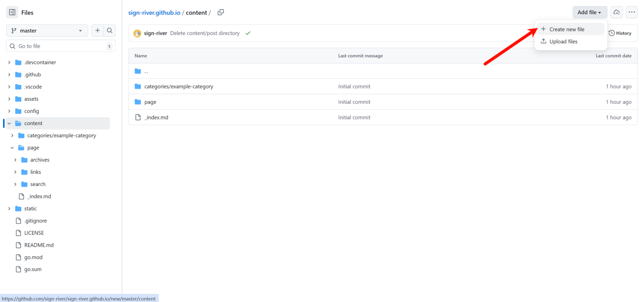Viewport: 644px width, 302px height.
Task: Click the 1 hour ago text in page row
Action: tap(619, 102)
